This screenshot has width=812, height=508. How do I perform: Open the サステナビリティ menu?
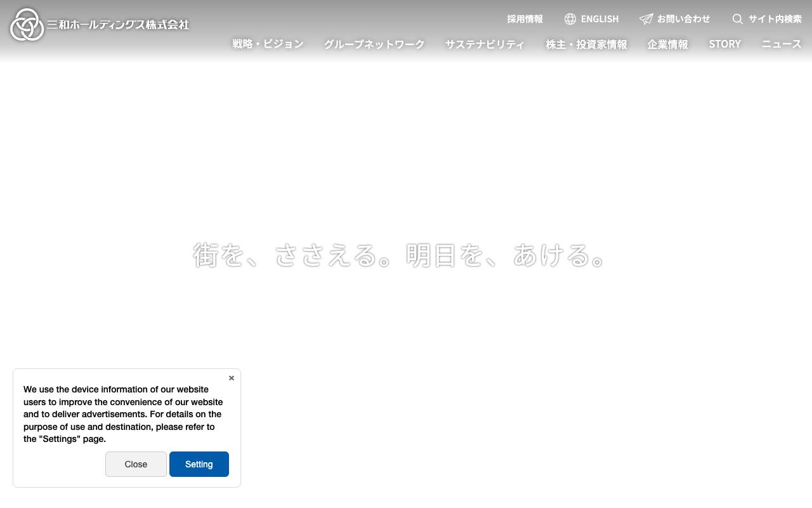[484, 44]
